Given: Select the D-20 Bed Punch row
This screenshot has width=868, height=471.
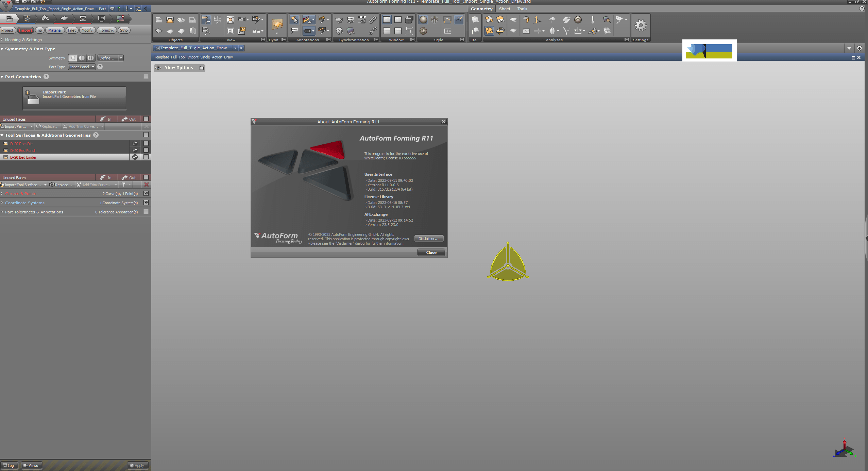Looking at the screenshot, I should click(65, 150).
